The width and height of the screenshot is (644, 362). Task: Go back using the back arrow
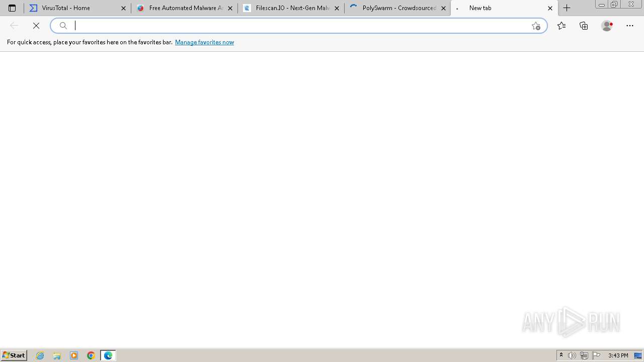pos(14,26)
